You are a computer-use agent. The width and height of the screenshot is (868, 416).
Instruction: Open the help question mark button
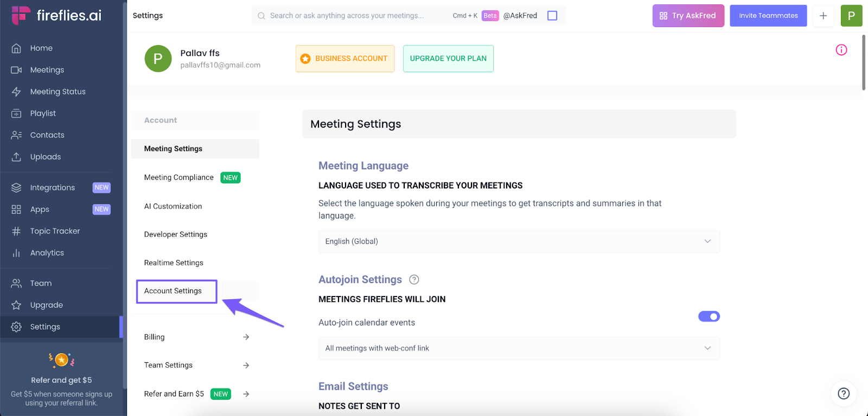point(844,394)
